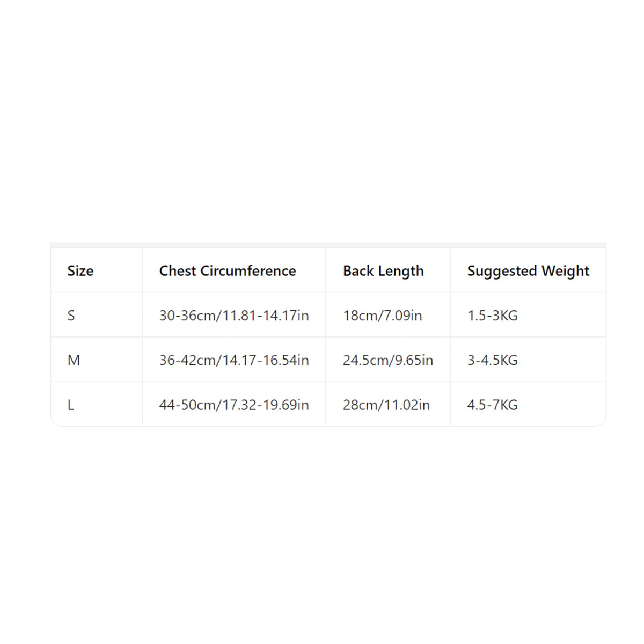Click the Size column header
The height and width of the screenshot is (644, 644).
pos(97,270)
